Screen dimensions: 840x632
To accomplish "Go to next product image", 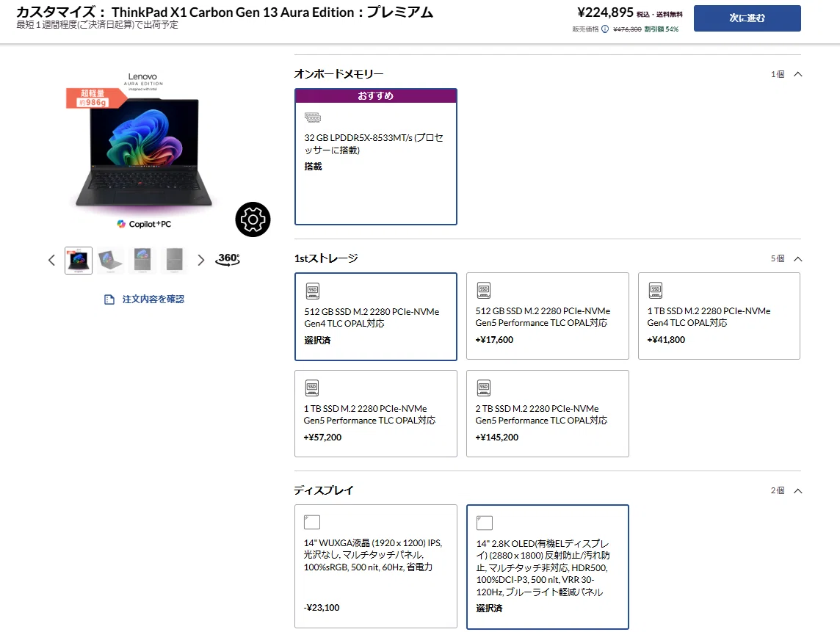I will click(201, 261).
